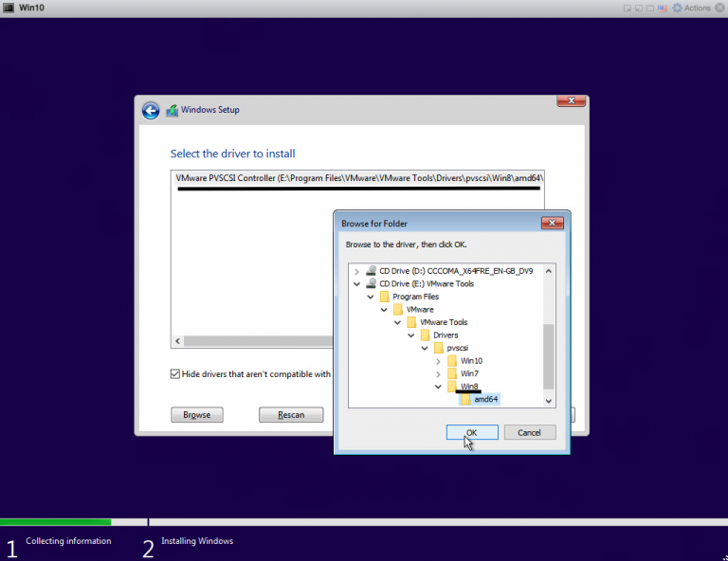Collapse the Program Files node
Viewport: 728px width, 561px height.
(x=371, y=297)
